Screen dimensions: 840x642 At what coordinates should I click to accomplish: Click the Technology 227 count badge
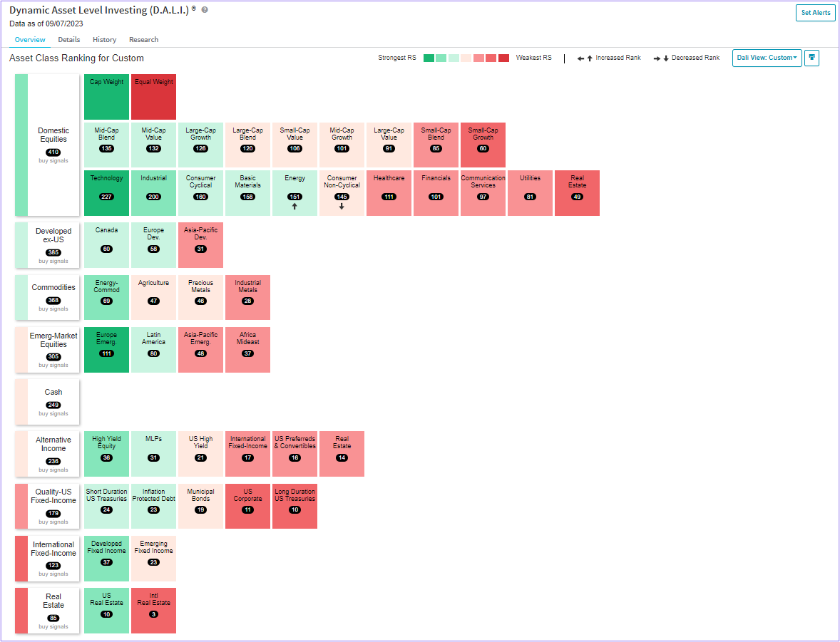(107, 197)
